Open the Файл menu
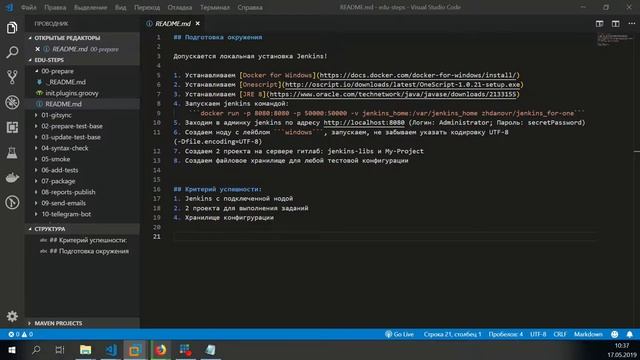The width and height of the screenshot is (640, 360). (x=29, y=7)
